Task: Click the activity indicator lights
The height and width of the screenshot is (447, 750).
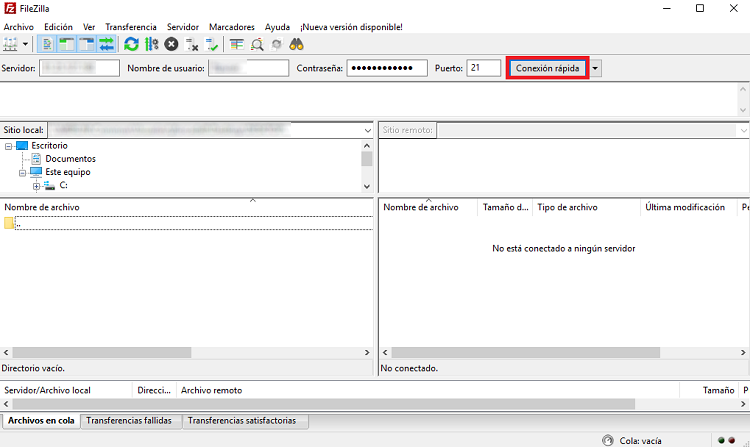Action: pyautogui.click(x=726, y=440)
